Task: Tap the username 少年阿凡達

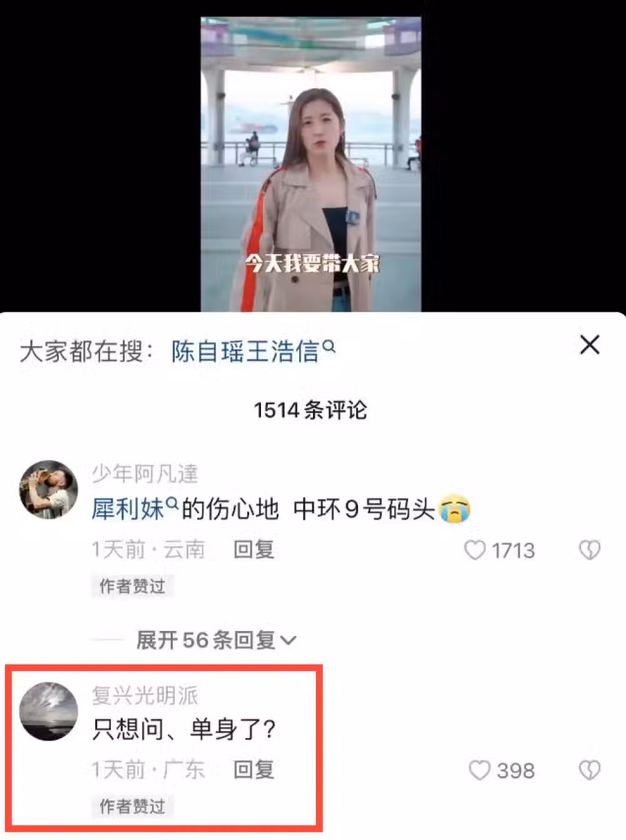Action: 145,474
